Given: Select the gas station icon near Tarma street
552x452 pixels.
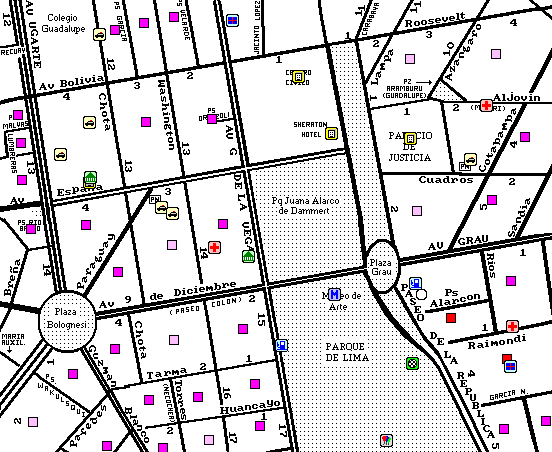Looking at the screenshot, I should [x=282, y=345].
